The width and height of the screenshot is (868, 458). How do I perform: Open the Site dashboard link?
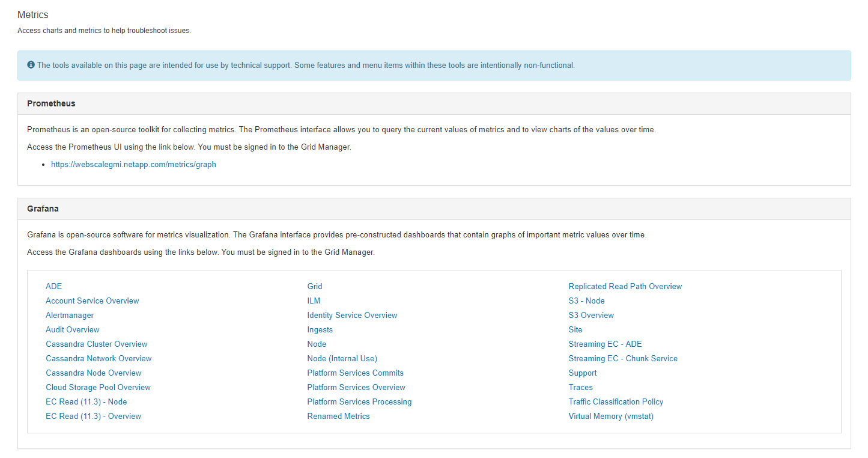tap(575, 329)
